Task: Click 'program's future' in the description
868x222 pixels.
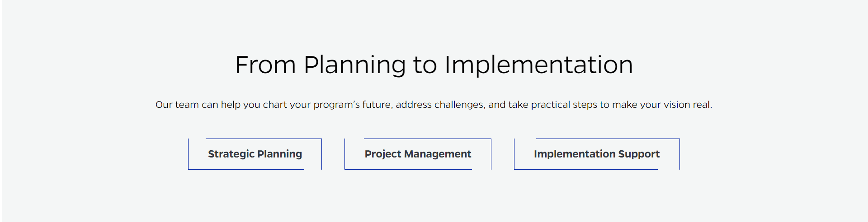Action: pyautogui.click(x=352, y=105)
